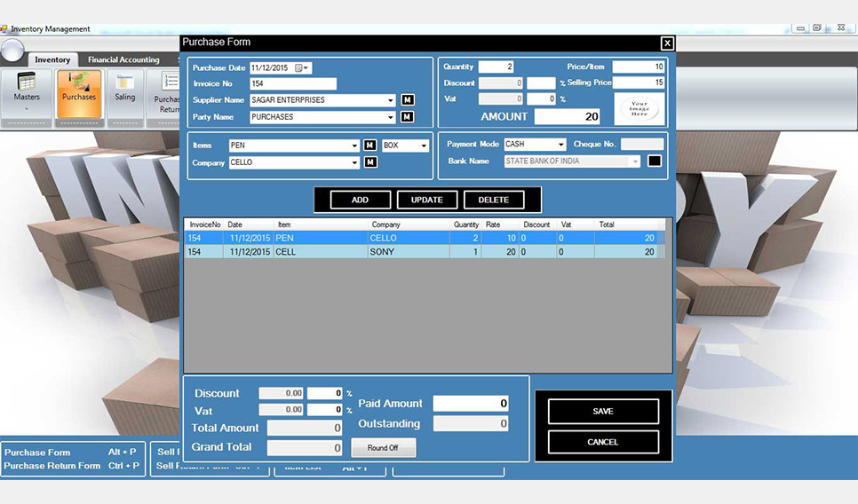Switch to the Inventory tab
The image size is (858, 504).
52,59
